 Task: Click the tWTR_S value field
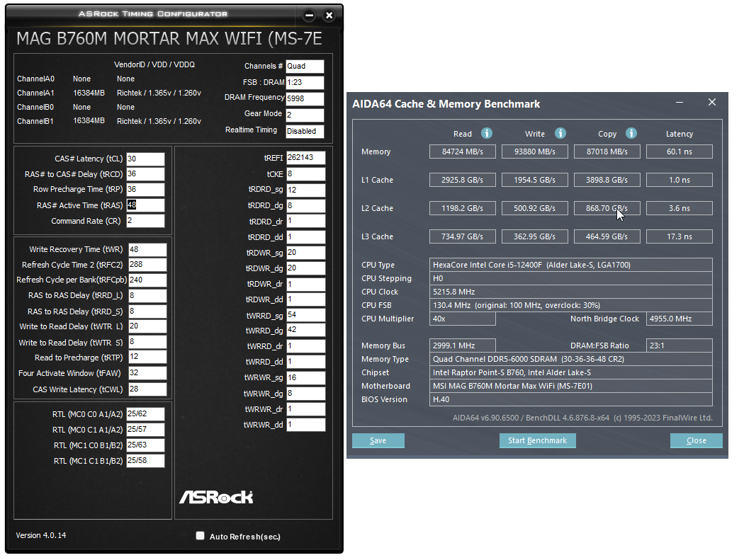(147, 342)
